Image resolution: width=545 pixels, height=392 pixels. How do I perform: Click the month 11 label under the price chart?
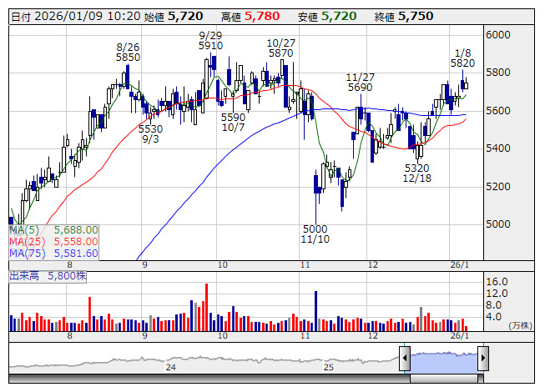305,265
